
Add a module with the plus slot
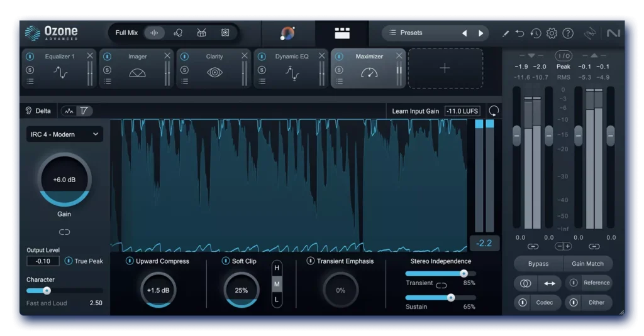445,68
